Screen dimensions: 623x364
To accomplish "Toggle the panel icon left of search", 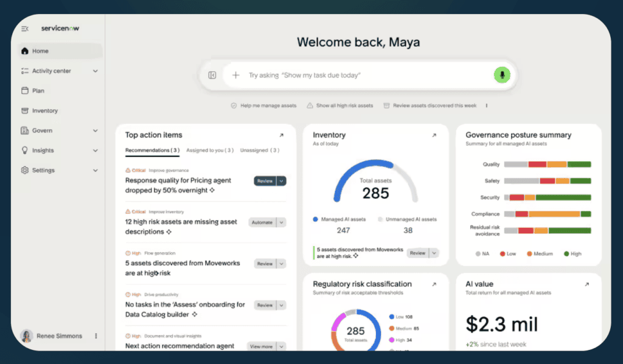I will pos(212,75).
